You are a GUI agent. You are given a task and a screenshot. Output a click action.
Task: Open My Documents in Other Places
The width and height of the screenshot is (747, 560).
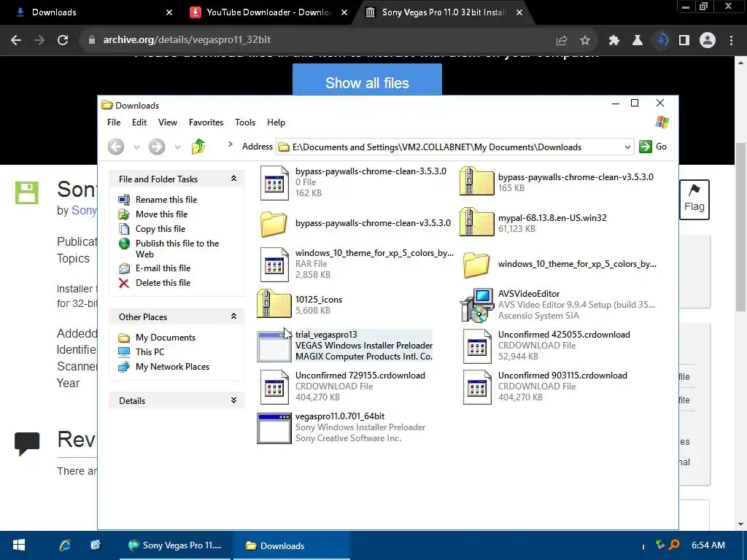click(x=166, y=338)
